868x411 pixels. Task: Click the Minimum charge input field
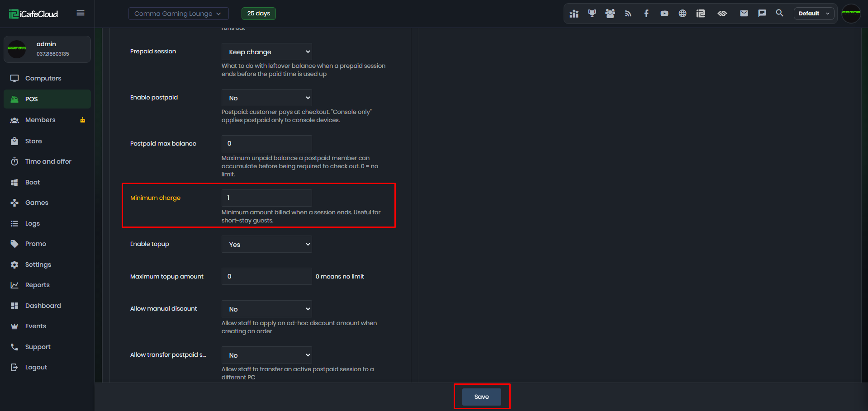point(267,198)
